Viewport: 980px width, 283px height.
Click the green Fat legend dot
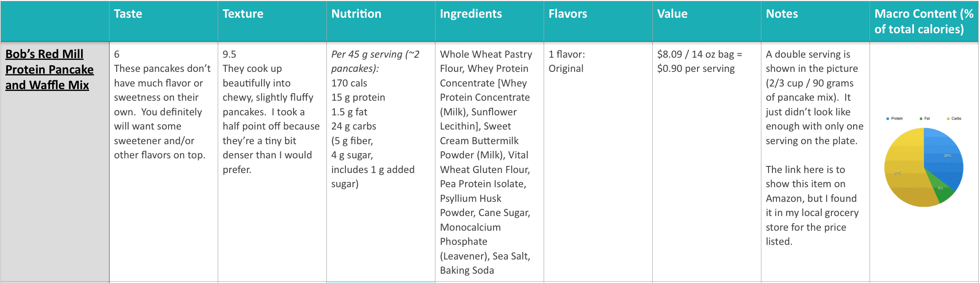(x=921, y=118)
